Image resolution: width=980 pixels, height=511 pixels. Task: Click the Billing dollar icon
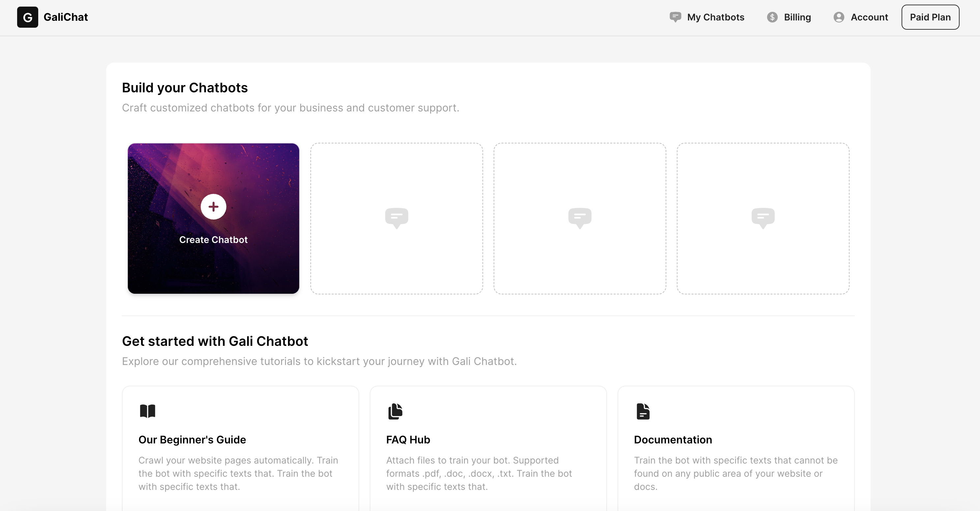772,17
